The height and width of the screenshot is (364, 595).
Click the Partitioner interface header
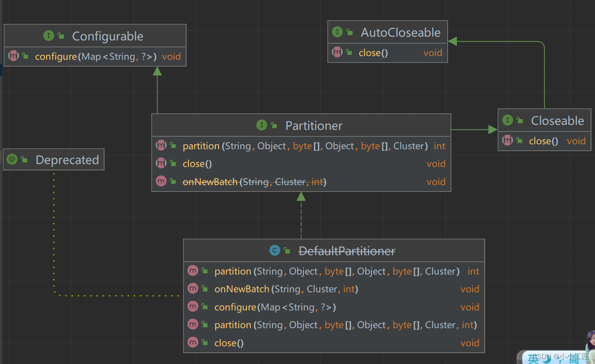(314, 126)
